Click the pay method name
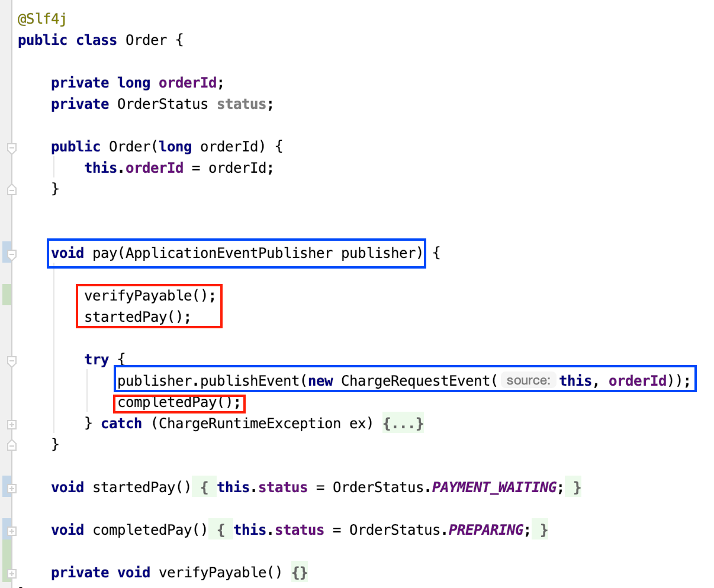The height and width of the screenshot is (588, 714). click(x=105, y=253)
